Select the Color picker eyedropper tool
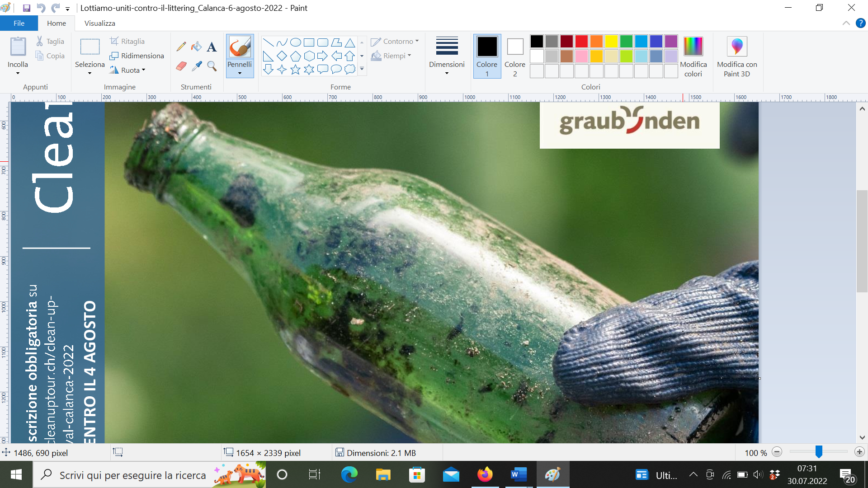Image resolution: width=868 pixels, height=488 pixels. 196,66
